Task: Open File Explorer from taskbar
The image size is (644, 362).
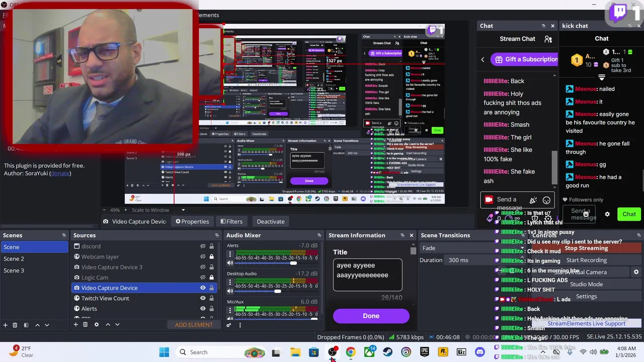Action: (x=295, y=352)
